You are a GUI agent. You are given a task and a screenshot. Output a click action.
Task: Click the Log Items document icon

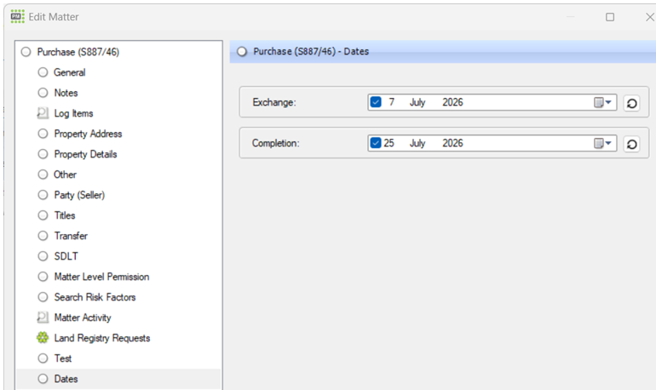(x=43, y=113)
